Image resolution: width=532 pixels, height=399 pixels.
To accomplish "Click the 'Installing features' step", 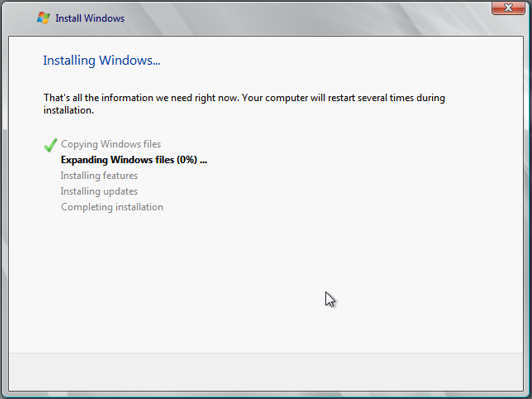I will pos(99,176).
